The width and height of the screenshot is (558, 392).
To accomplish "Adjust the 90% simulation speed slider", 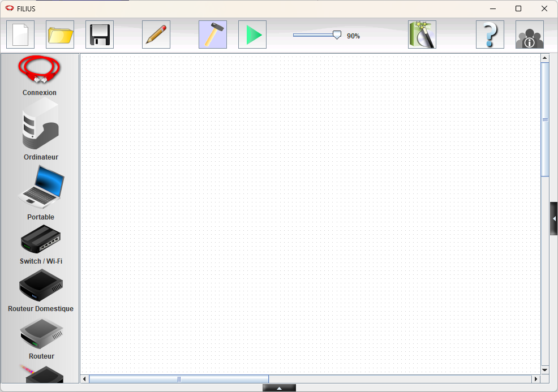I will 337,35.
